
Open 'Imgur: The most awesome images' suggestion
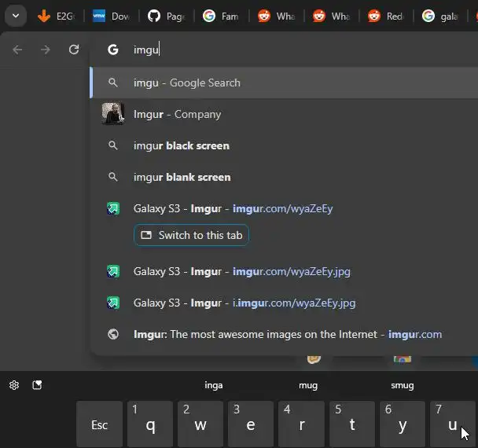(284, 334)
